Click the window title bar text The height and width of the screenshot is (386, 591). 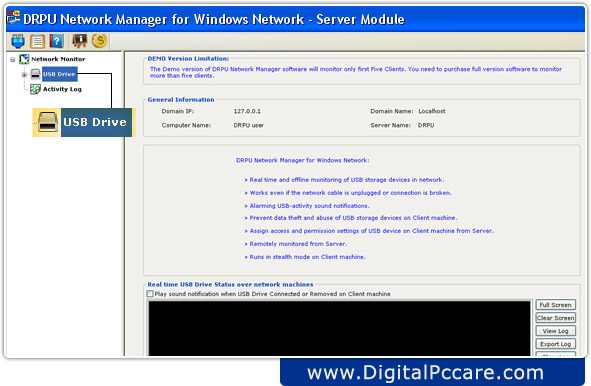coord(214,19)
